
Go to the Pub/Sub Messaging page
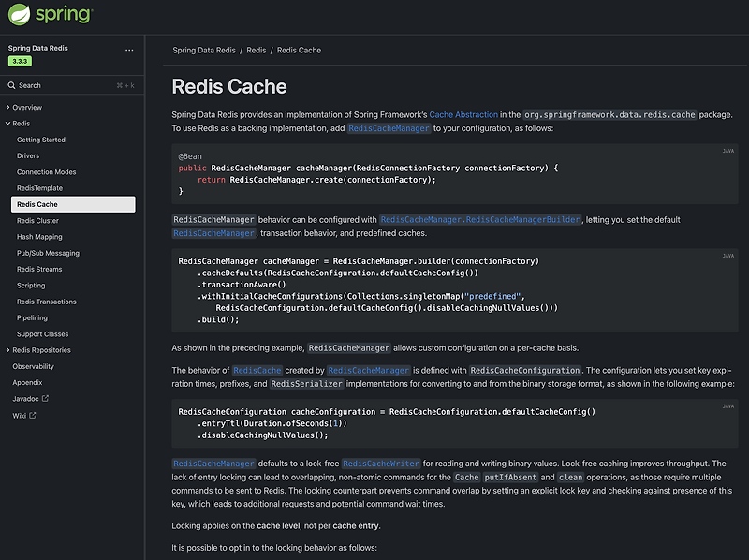click(x=48, y=253)
